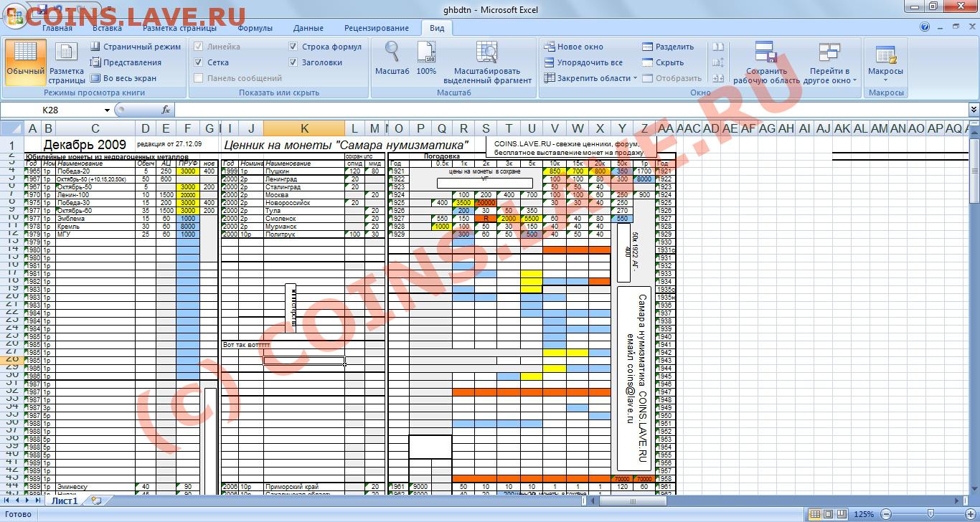
Task: Toggle Заголовки headings checkbox
Action: point(293,62)
